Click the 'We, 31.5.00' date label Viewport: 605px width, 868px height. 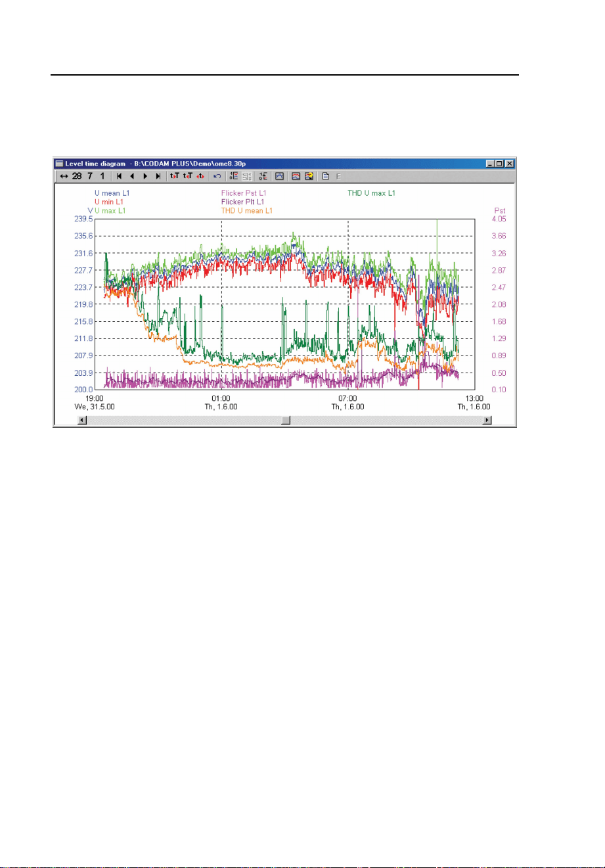(93, 407)
